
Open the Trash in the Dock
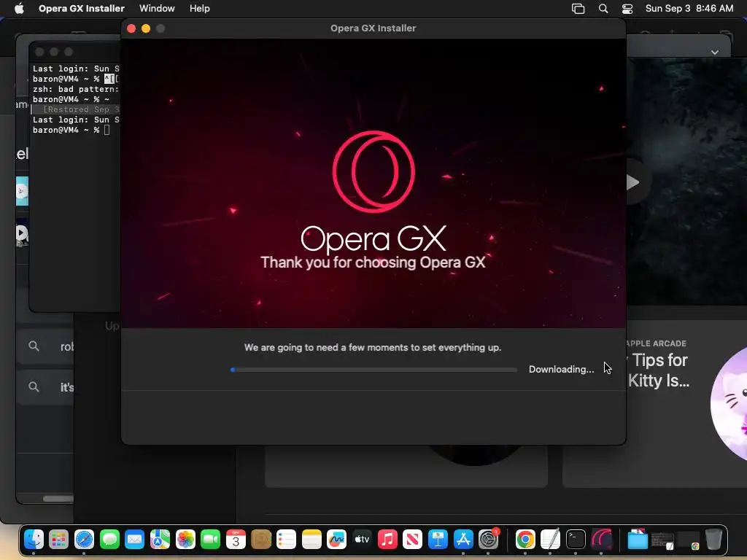click(x=713, y=540)
